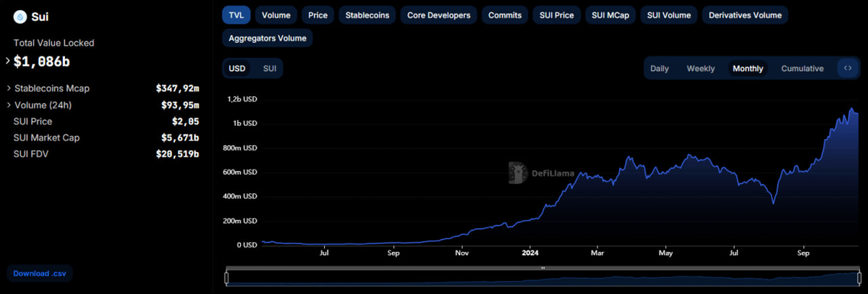Enable the Stablecoins chart metric
868x294 pixels.
pos(367,14)
